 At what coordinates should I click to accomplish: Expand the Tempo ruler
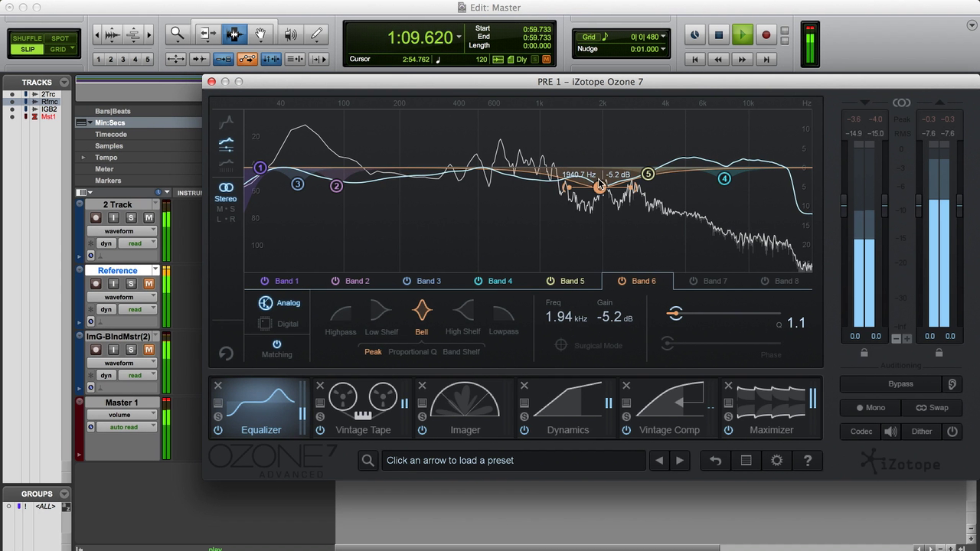83,158
